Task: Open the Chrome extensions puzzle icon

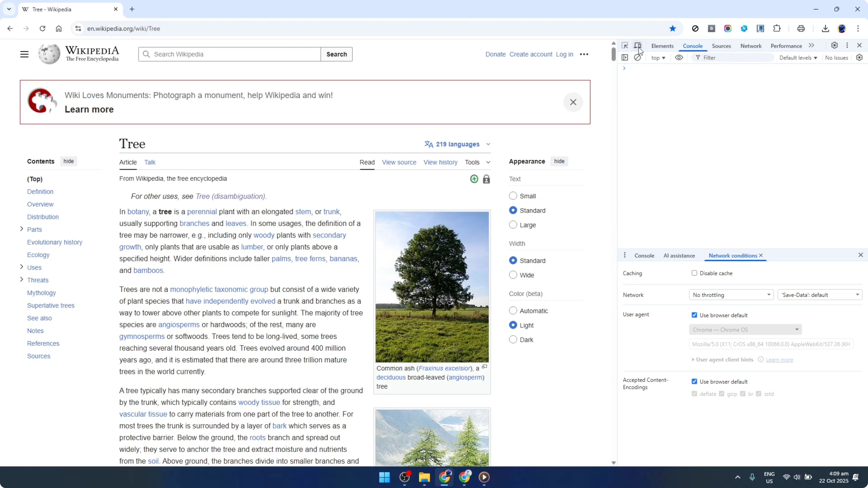Action: [x=777, y=28]
